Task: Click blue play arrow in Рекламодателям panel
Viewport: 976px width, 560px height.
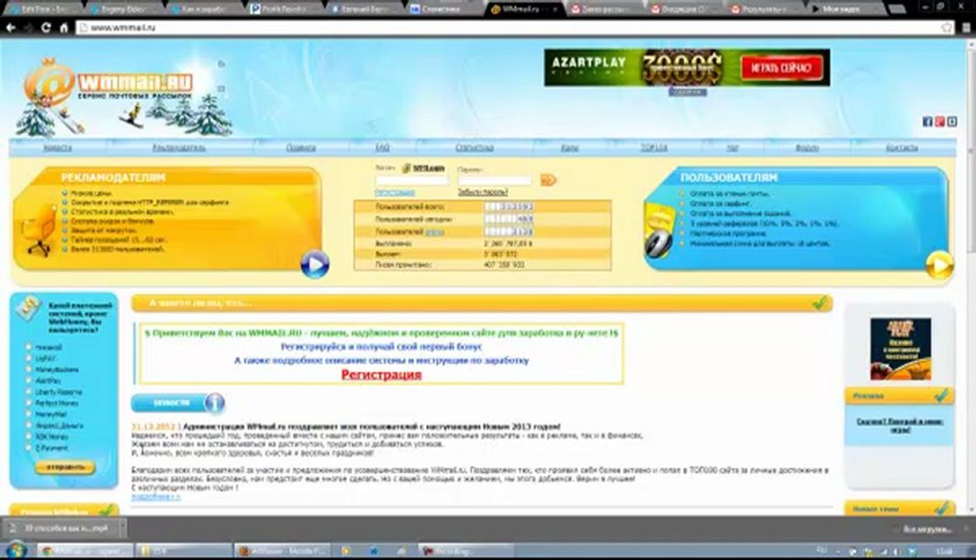Action: (x=314, y=264)
